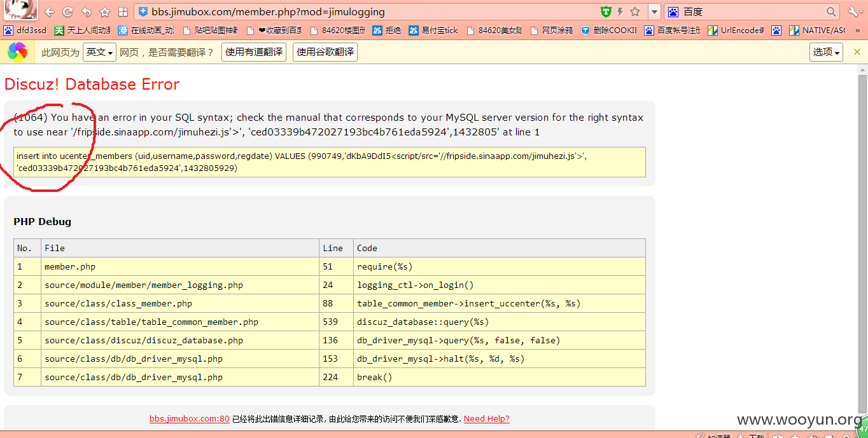868x438 pixels.
Task: Open the 84620楼图册 bookmark
Action: [x=337, y=30]
